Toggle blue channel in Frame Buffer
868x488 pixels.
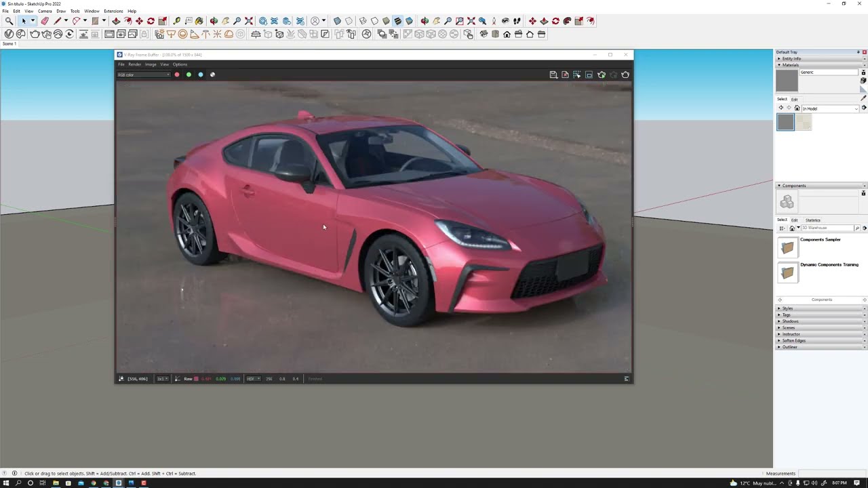(200, 75)
